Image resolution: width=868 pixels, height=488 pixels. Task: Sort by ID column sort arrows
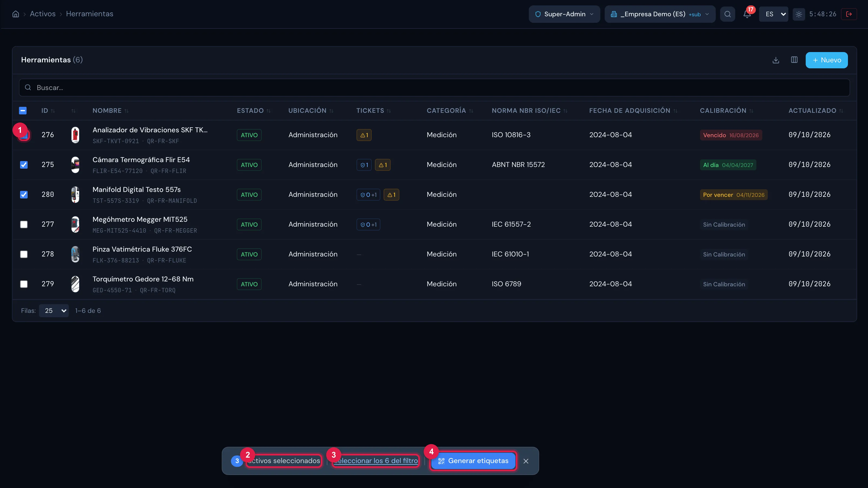[x=53, y=111]
